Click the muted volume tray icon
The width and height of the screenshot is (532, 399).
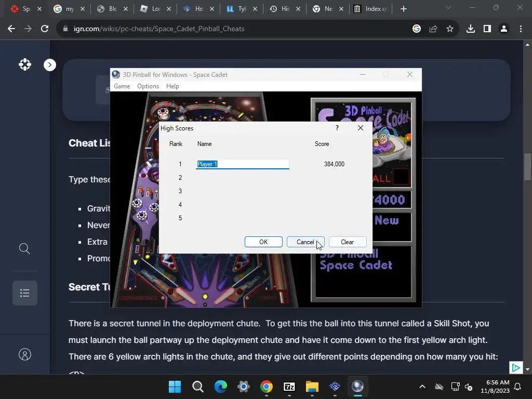pos(469,387)
